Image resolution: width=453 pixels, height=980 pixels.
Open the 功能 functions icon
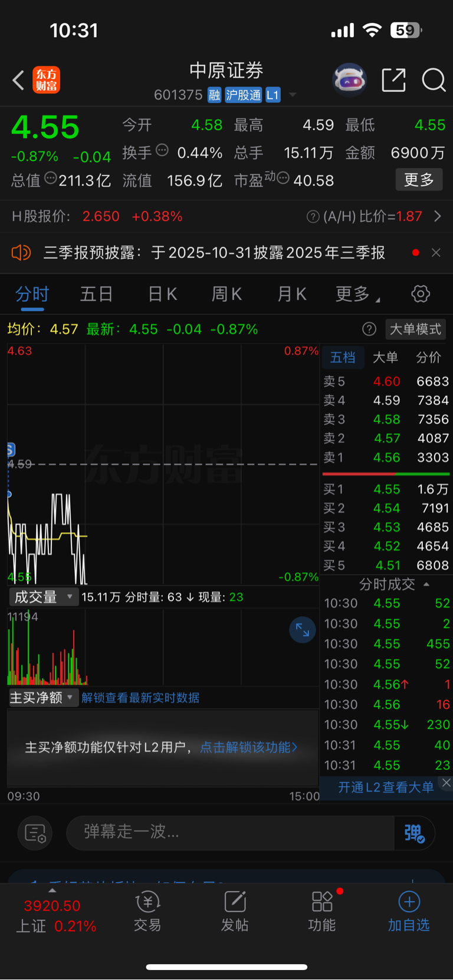pos(322,912)
